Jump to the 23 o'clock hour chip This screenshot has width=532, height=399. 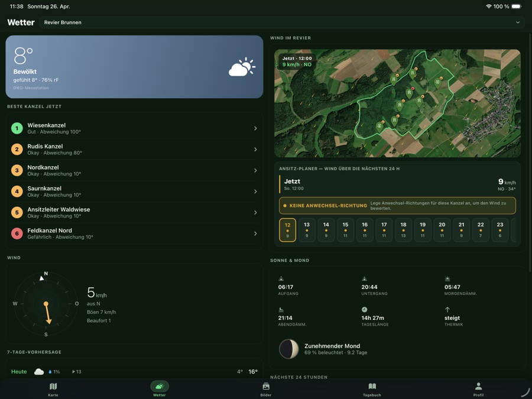click(500, 230)
